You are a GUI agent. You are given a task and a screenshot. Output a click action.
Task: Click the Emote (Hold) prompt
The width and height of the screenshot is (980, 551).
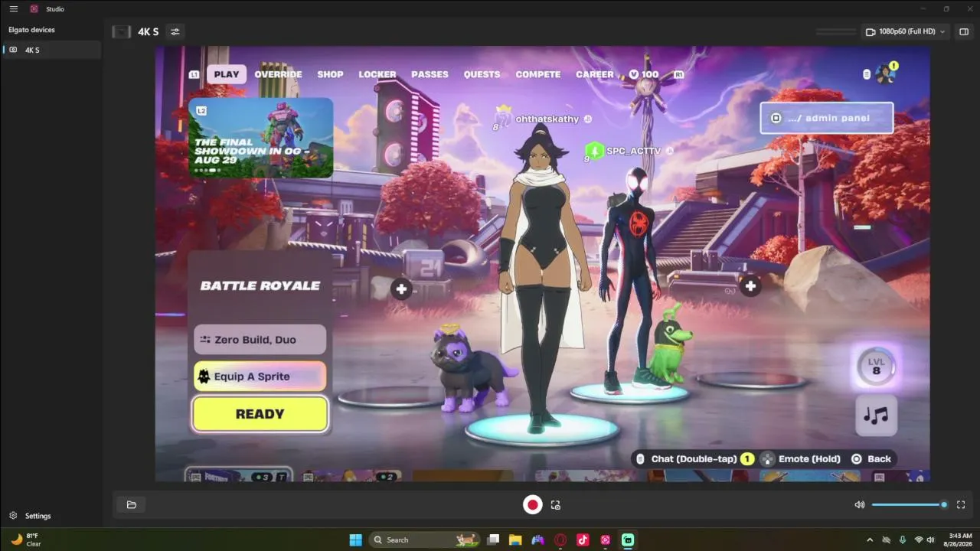click(802, 459)
